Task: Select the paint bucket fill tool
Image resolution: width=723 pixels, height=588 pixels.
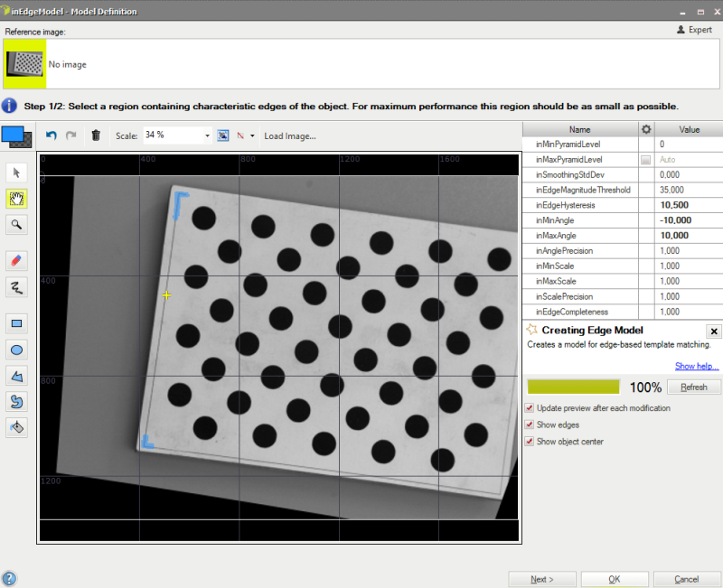Action: click(x=16, y=427)
